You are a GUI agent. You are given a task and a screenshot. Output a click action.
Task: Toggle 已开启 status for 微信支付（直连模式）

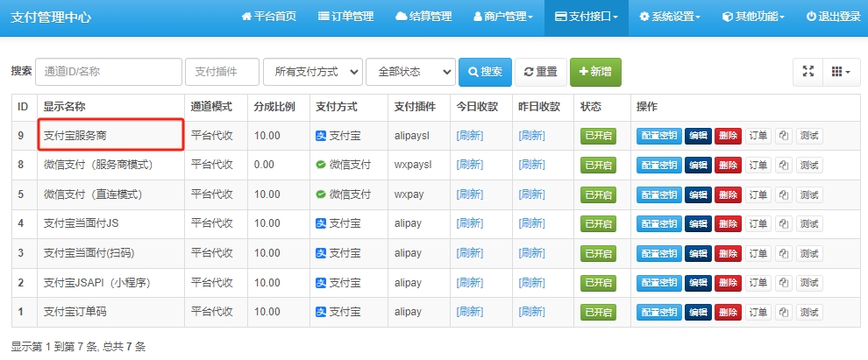point(599,194)
